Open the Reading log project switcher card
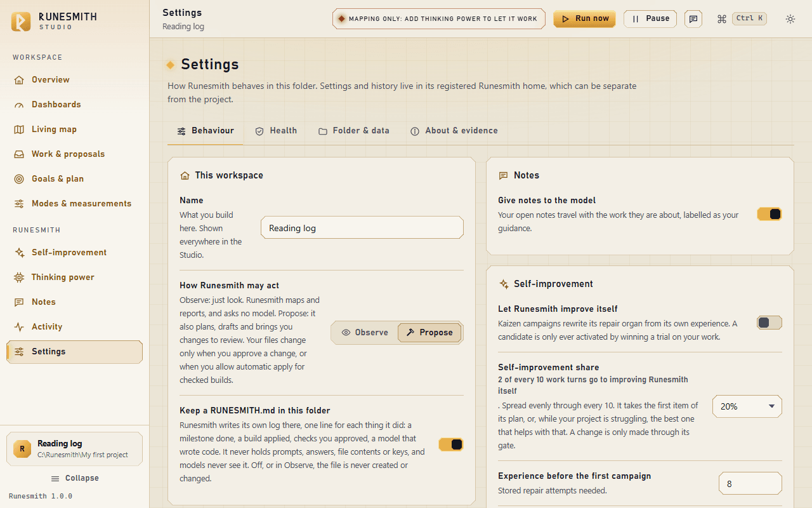 pyautogui.click(x=74, y=449)
